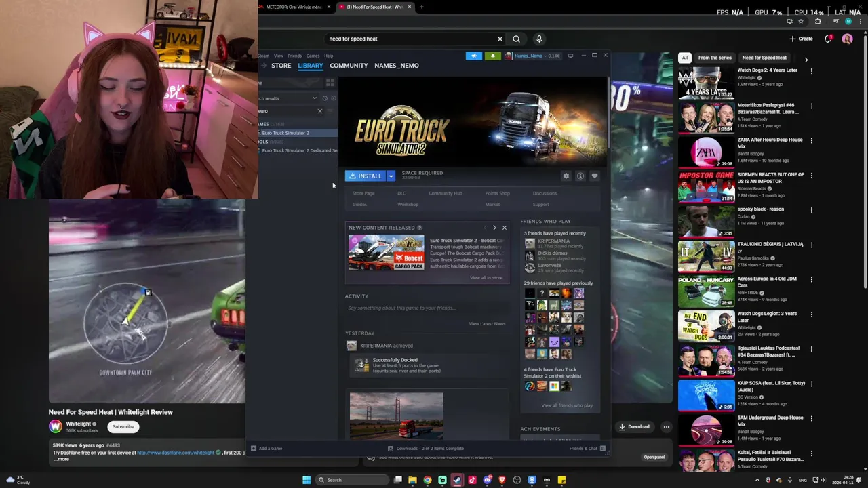Click the YouTube search magnifier button
Screen dimensions: 868x488
(x=517, y=39)
